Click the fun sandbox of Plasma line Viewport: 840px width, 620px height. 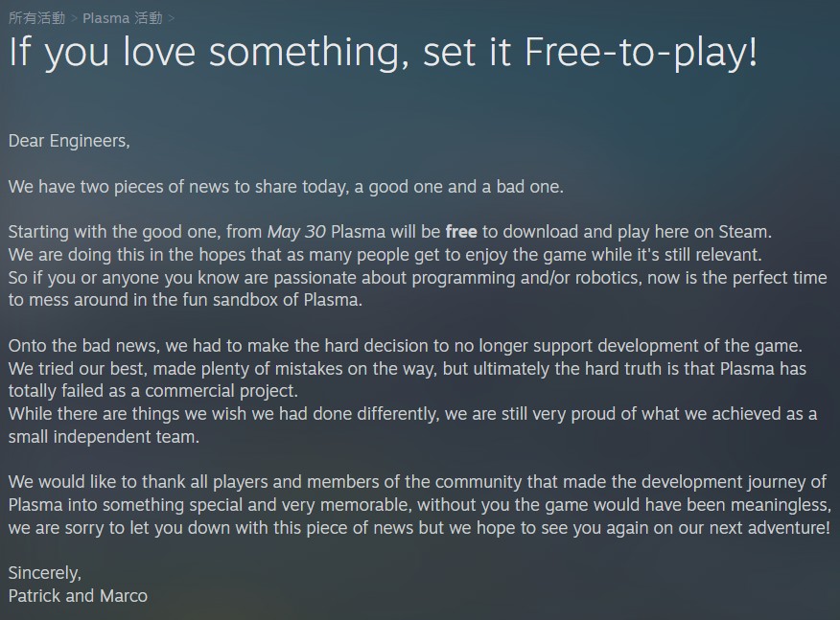pos(185,300)
